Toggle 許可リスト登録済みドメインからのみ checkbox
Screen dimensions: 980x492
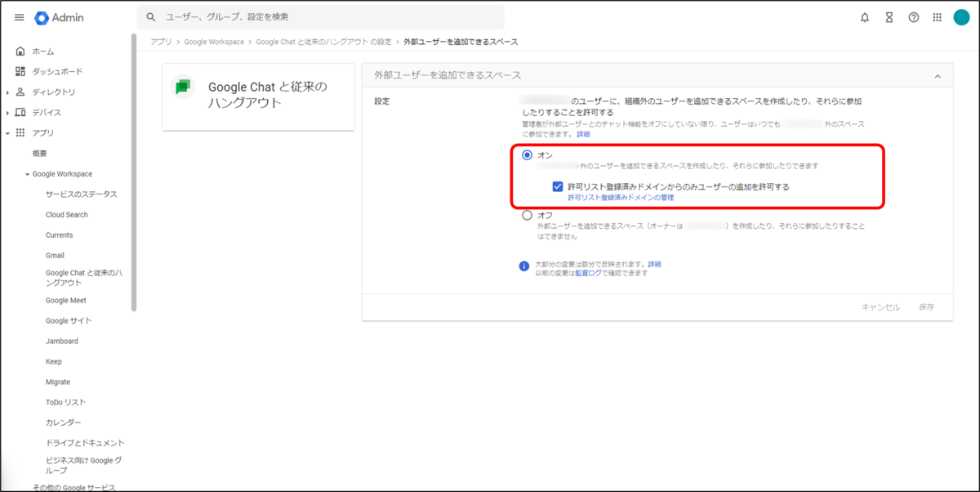click(558, 187)
